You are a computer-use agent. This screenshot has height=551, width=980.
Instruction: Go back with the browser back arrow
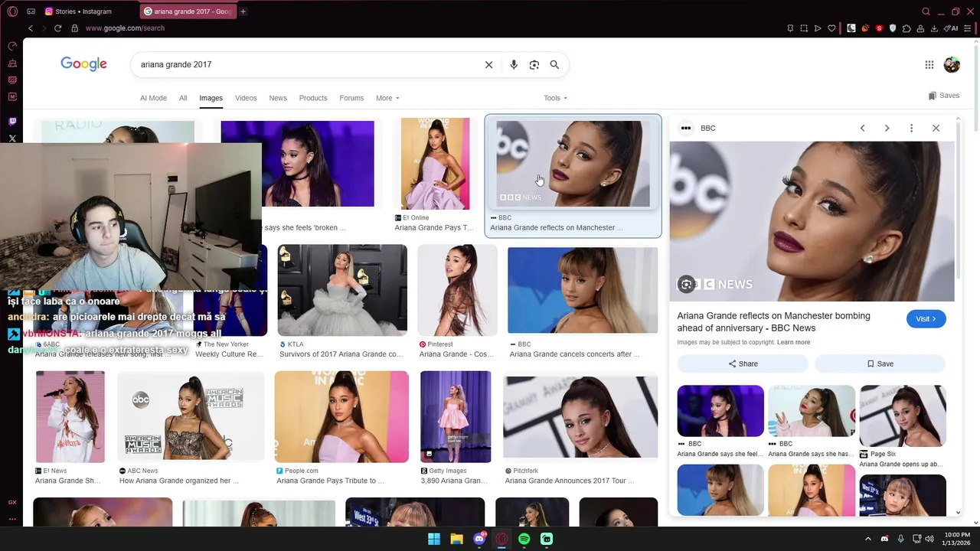(x=31, y=28)
